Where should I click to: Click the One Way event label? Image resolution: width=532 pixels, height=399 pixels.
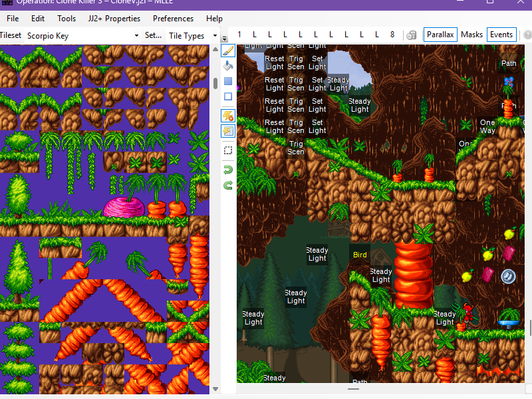coord(487,126)
